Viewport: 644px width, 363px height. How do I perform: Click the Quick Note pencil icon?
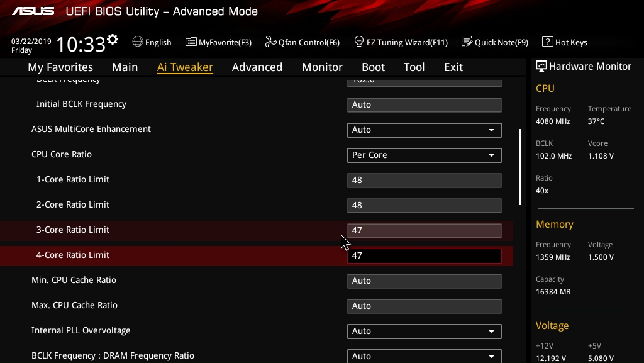click(467, 42)
